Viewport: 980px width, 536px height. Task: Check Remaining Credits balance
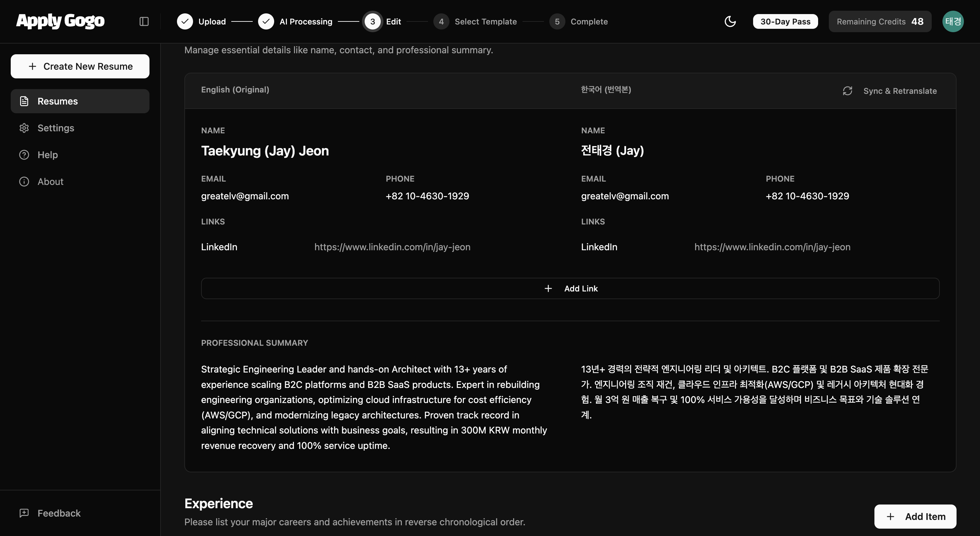click(x=879, y=21)
